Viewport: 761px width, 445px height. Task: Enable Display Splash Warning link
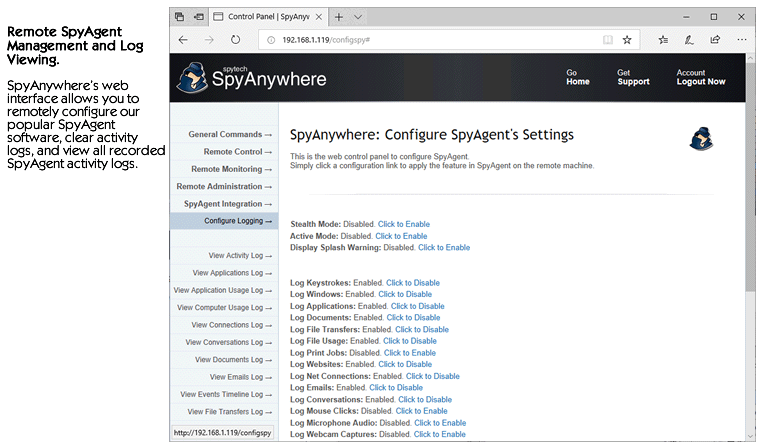pyautogui.click(x=444, y=247)
